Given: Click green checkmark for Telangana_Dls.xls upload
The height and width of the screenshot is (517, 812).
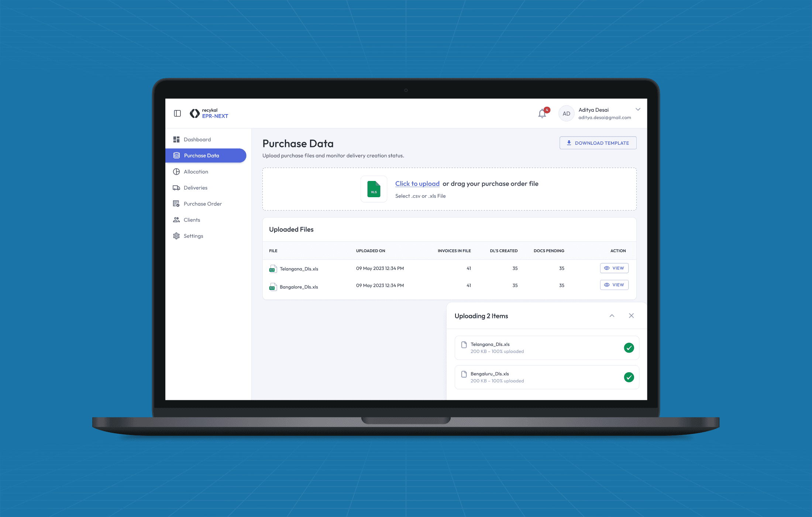Looking at the screenshot, I should pos(629,347).
